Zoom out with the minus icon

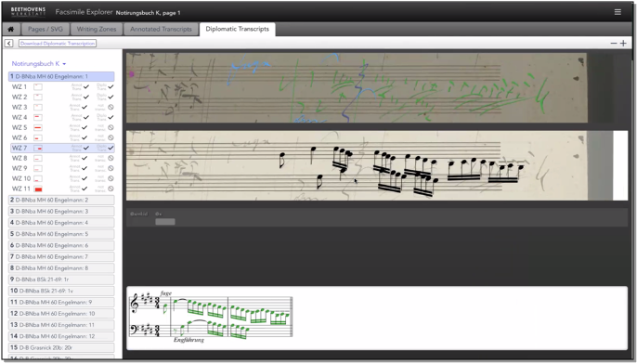[x=614, y=43]
